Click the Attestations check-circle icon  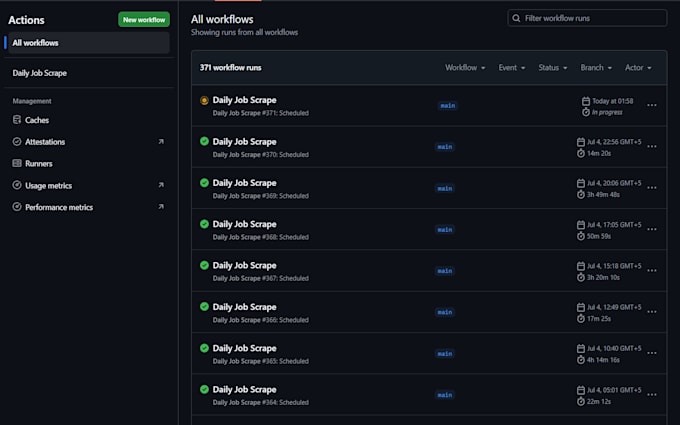coord(17,141)
